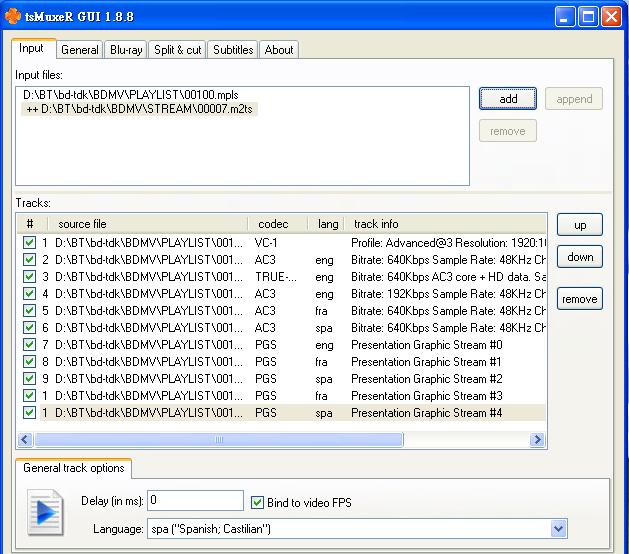Viewport: 629px width, 554px height.
Task: Click the tsMuxeR app icon in title bar
Action: pos(12,16)
